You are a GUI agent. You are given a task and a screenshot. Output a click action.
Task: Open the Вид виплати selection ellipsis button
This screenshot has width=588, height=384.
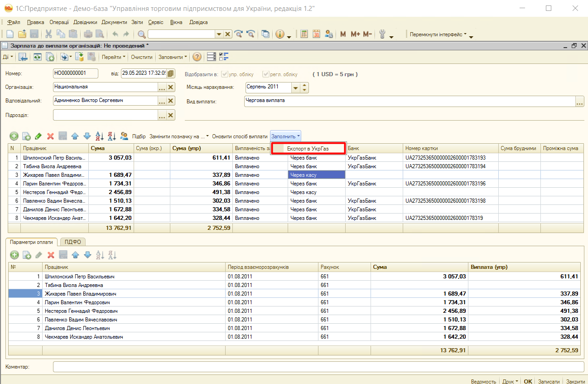(580, 102)
